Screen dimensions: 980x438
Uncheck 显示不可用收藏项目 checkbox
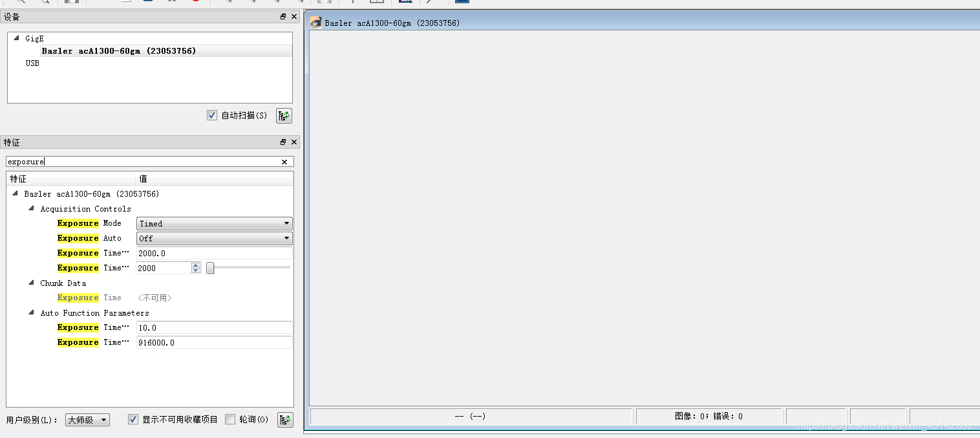click(x=133, y=419)
